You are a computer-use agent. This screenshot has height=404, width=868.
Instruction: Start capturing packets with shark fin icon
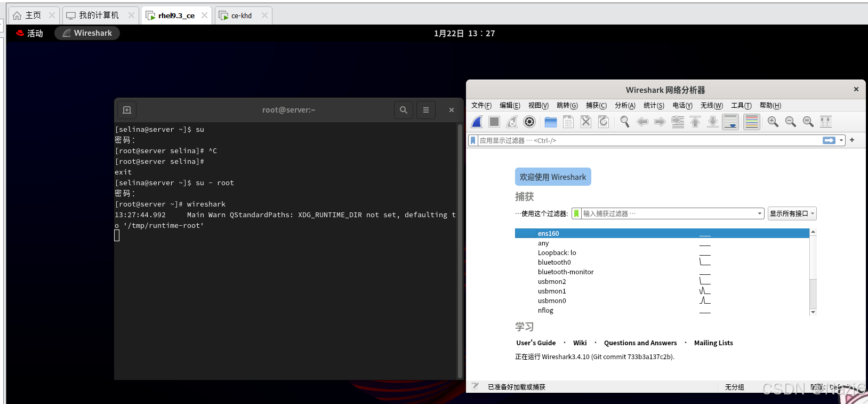point(477,122)
